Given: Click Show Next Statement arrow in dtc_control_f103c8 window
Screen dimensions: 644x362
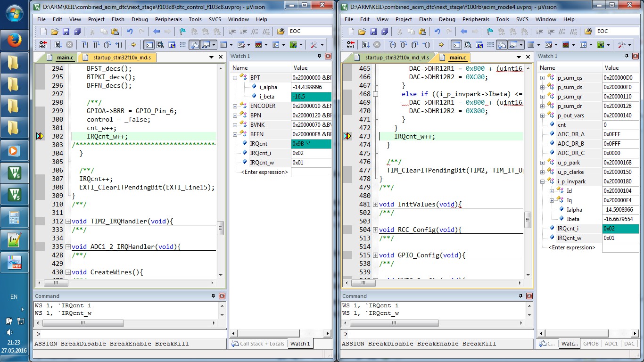Looking at the screenshot, I should pyautogui.click(x=134, y=45).
